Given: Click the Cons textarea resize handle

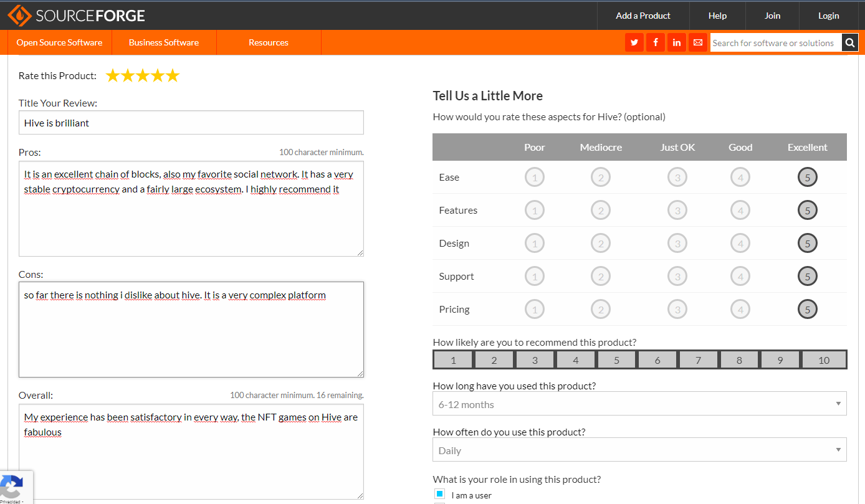Looking at the screenshot, I should click(x=360, y=373).
